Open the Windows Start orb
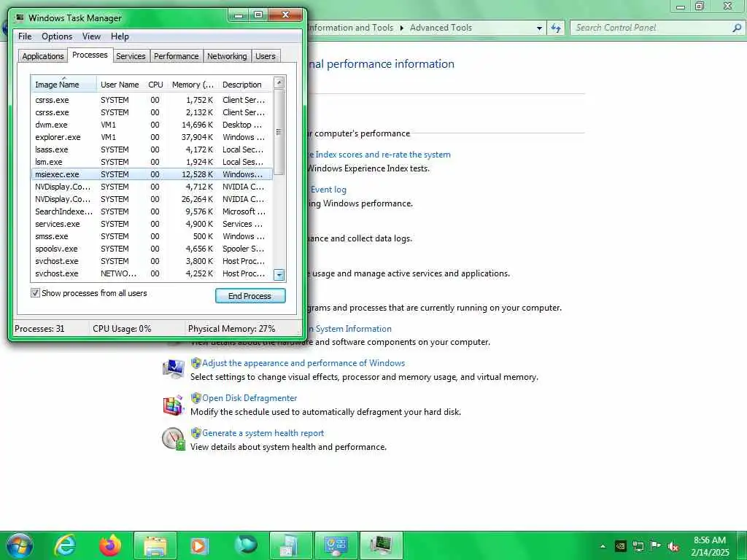This screenshot has width=747, height=560. 19,545
